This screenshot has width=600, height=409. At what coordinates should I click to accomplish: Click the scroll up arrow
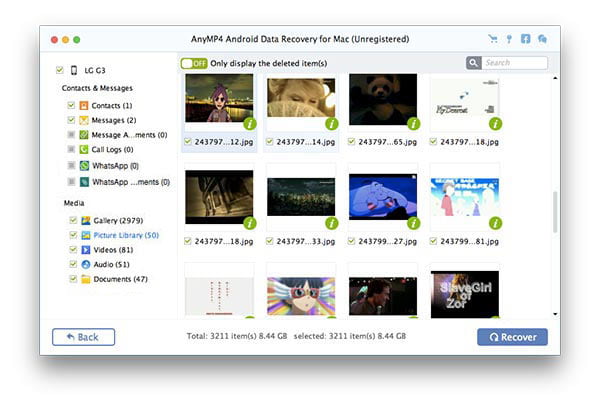pos(555,78)
